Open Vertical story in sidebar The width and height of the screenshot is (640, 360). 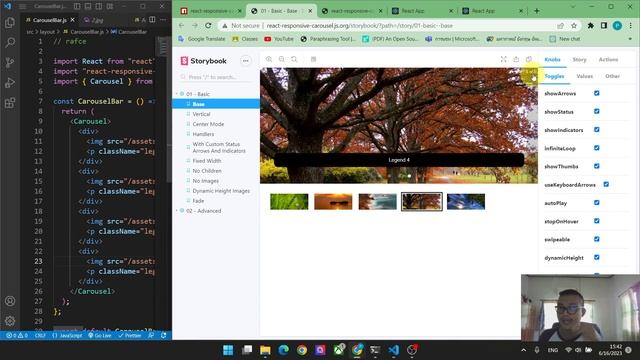201,114
